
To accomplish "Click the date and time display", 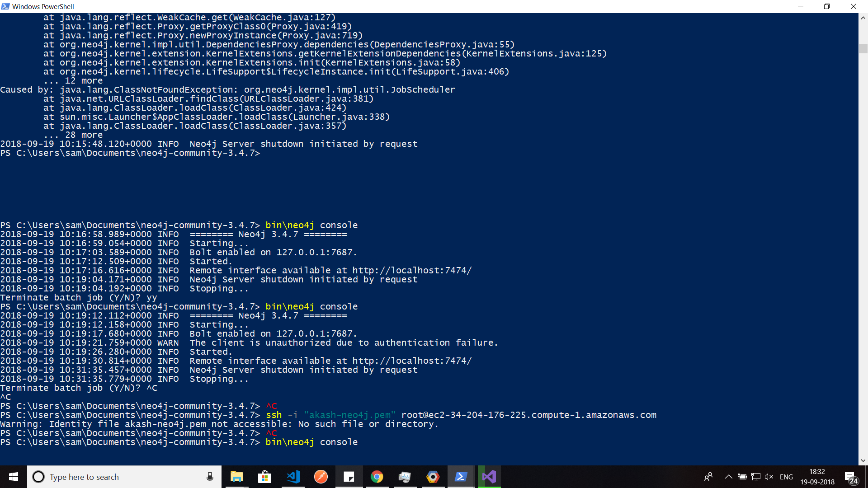I will click(x=816, y=477).
